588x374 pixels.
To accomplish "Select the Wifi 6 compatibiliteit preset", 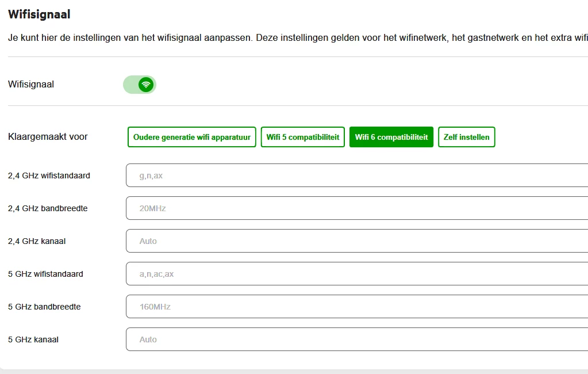I will (391, 137).
